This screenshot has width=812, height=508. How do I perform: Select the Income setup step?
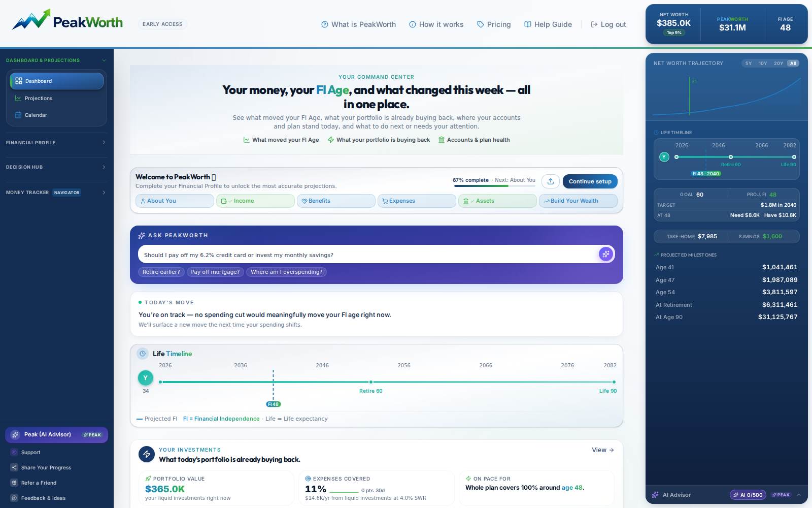255,201
